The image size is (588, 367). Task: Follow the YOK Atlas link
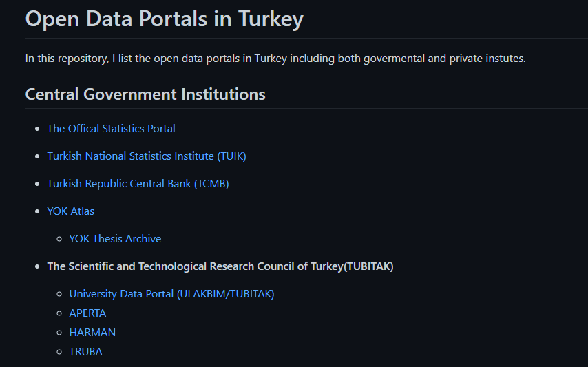(70, 211)
